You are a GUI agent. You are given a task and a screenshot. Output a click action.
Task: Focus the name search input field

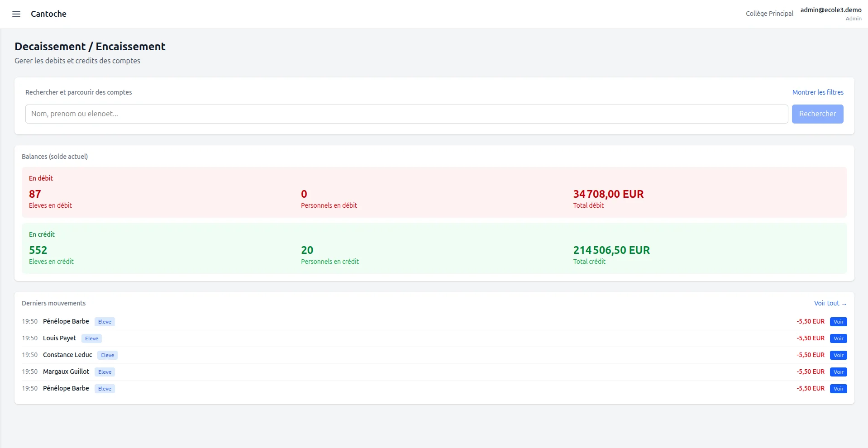click(406, 114)
